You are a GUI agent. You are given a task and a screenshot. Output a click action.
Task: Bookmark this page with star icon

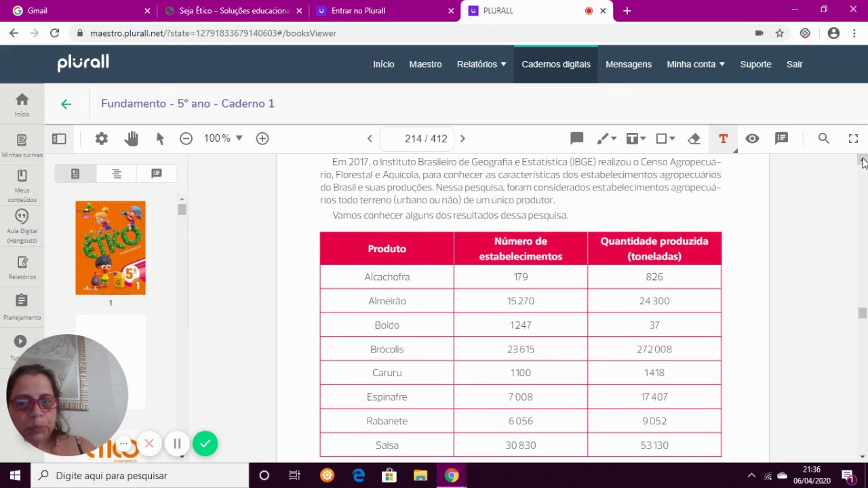pos(780,33)
